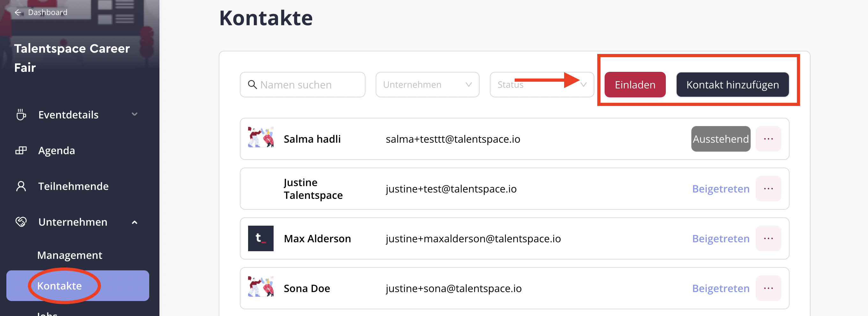
Task: Click the Ausstehend status badge
Action: [720, 139]
